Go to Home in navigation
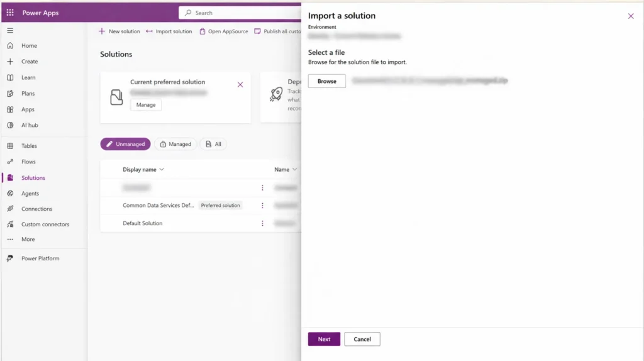Screen dimensions: 644x361 pos(29,45)
